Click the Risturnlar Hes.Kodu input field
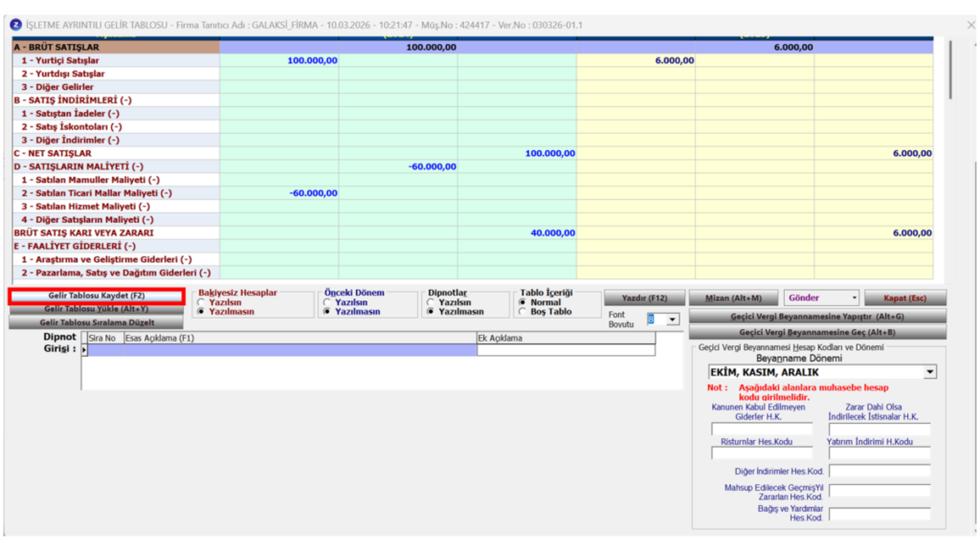The image size is (980, 551). point(762,452)
